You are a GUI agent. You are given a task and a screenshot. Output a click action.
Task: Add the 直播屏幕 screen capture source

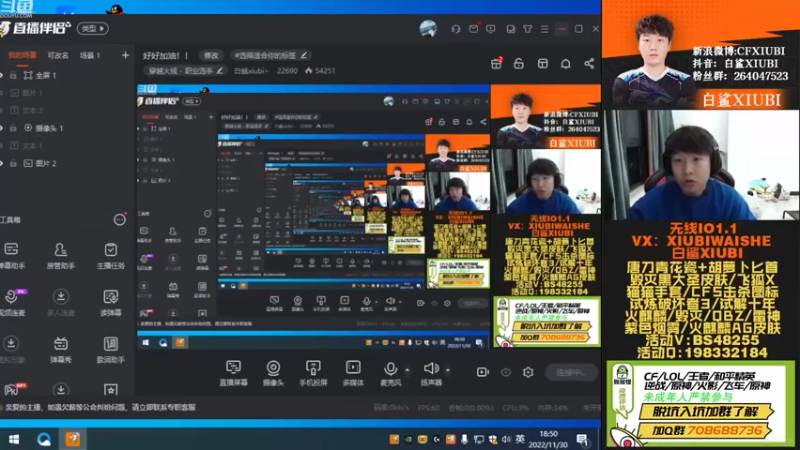233,373
